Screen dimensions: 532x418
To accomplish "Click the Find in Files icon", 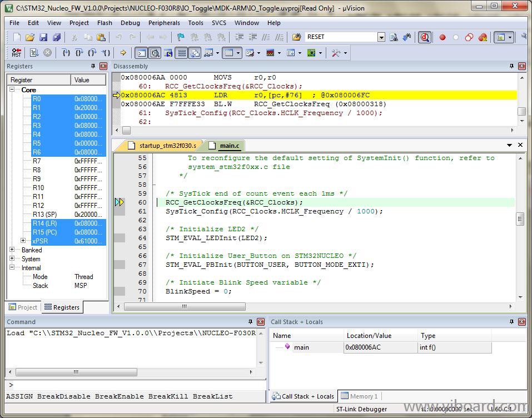I will click(x=296, y=37).
